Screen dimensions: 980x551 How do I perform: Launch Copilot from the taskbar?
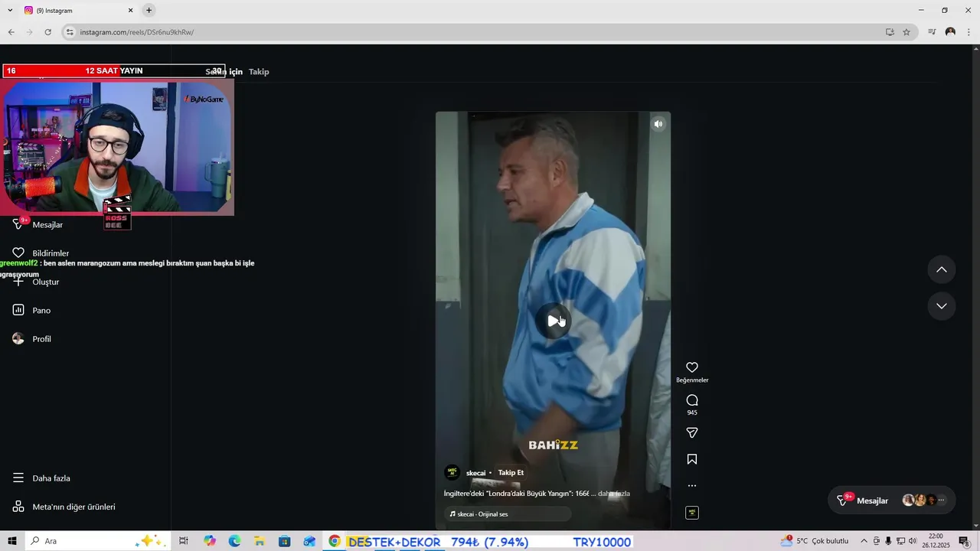(x=210, y=541)
